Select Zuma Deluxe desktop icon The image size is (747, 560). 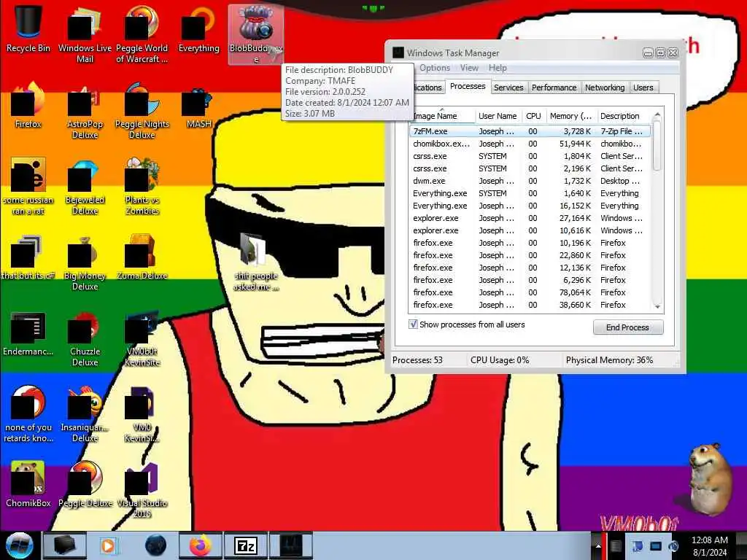[x=142, y=257]
